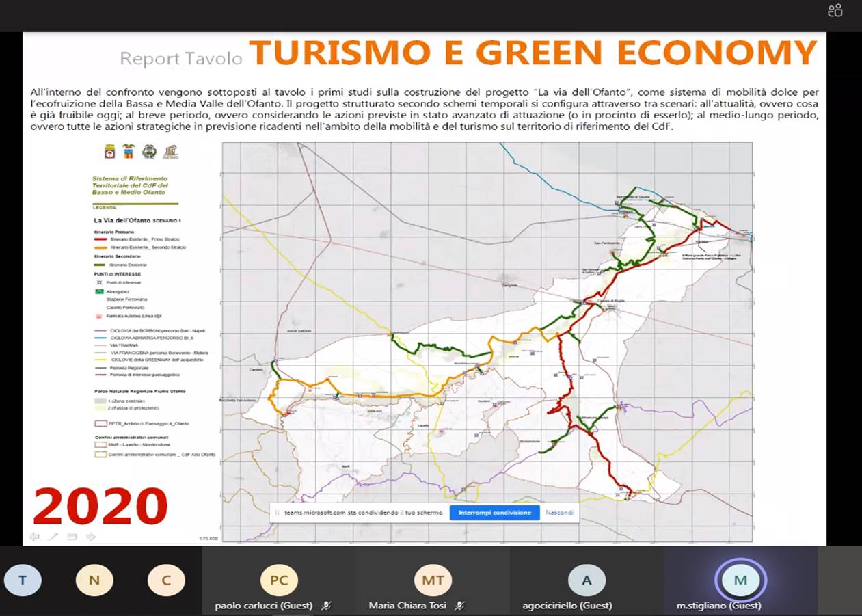Select agociciriello's participant avatar
Image resolution: width=862 pixels, height=616 pixels.
tap(587, 580)
